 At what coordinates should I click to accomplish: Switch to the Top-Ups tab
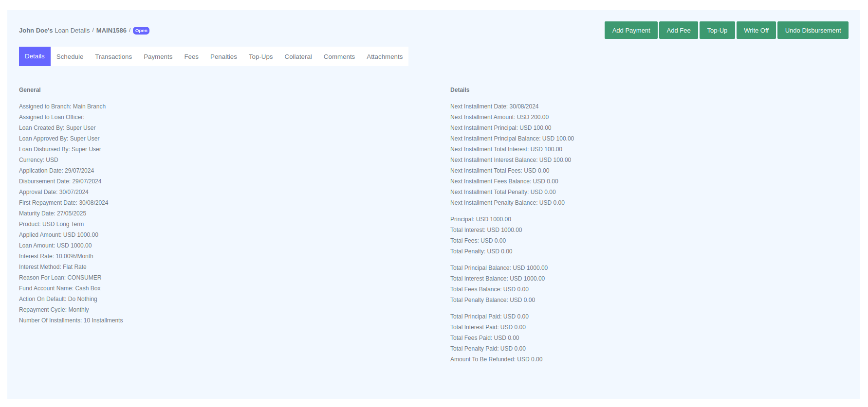260,57
